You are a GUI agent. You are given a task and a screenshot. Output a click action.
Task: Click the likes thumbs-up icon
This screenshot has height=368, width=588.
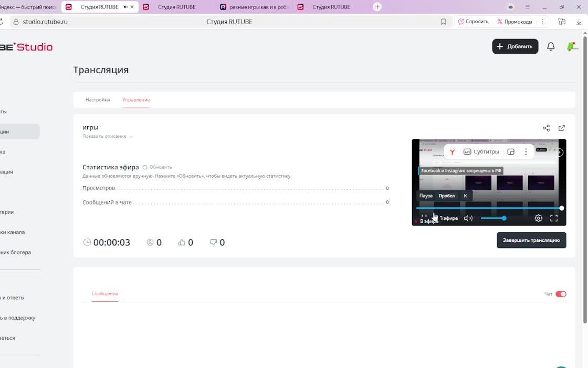click(182, 242)
